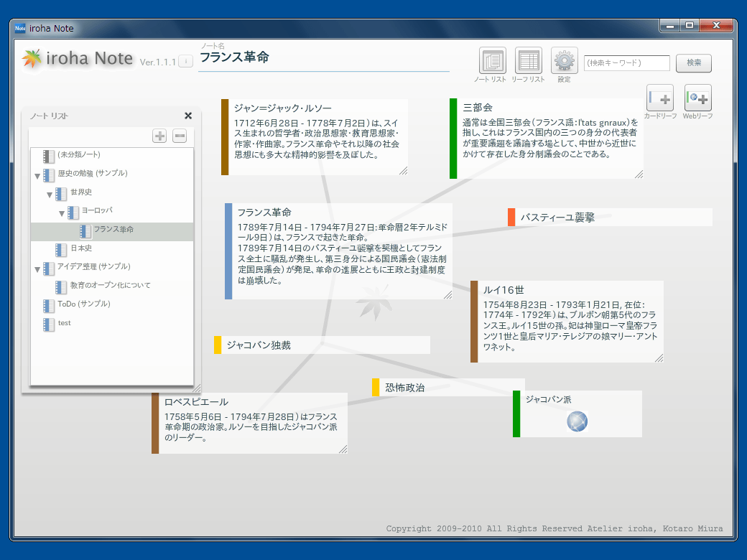Collapse the ヨーロッパ tree node
Viewport: 747px width, 560px height.
click(62, 213)
